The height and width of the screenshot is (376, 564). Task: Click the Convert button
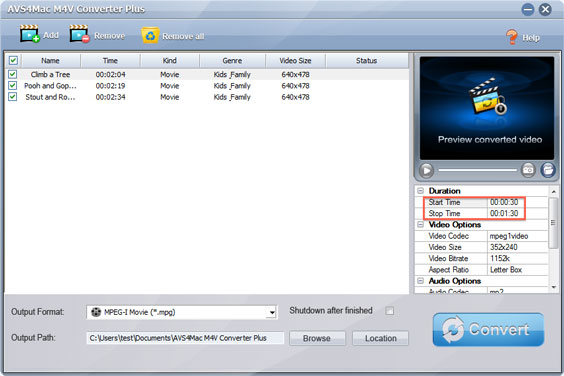point(488,329)
